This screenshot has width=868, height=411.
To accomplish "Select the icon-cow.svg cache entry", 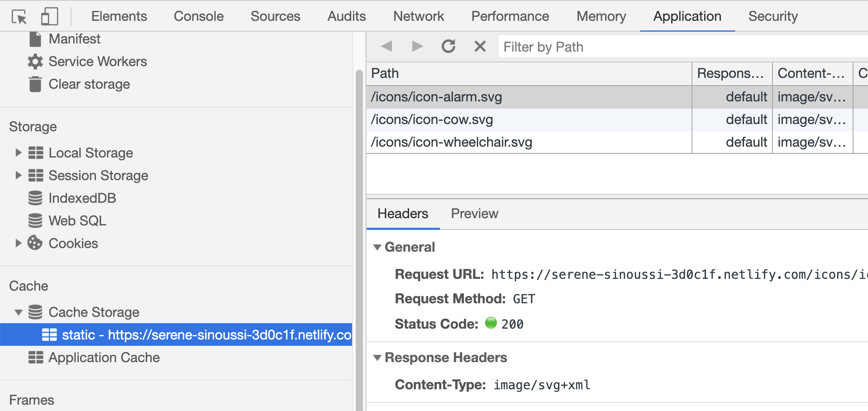I will tap(432, 119).
